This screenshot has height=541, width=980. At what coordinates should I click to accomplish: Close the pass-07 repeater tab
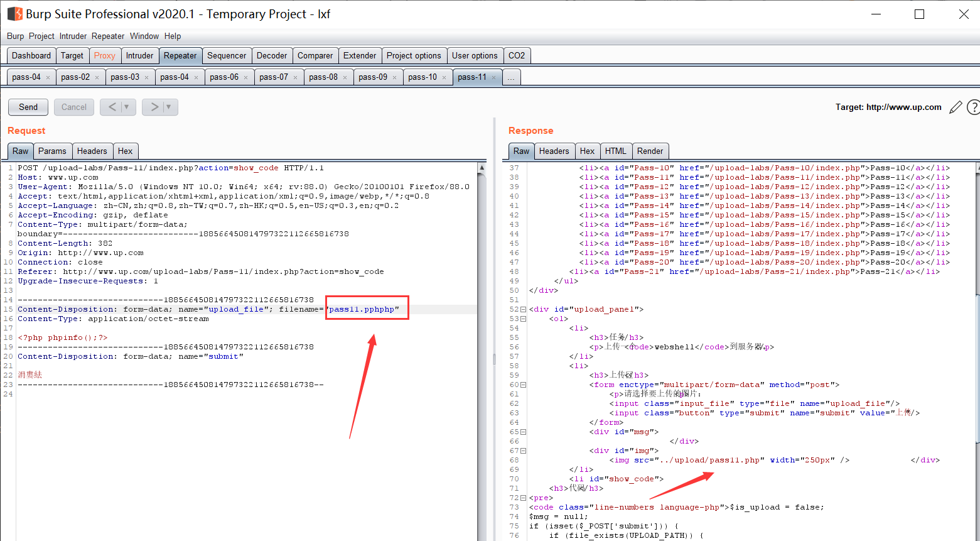click(295, 77)
